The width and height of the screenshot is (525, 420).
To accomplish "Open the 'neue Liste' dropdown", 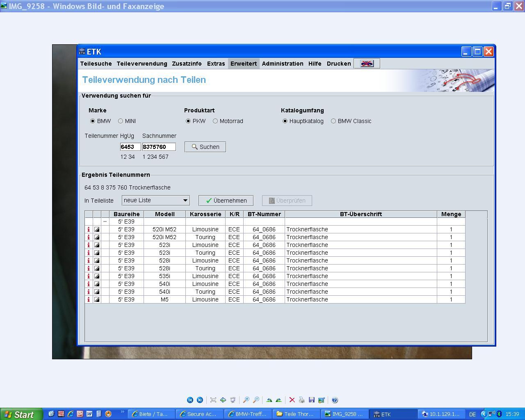I will click(185, 201).
